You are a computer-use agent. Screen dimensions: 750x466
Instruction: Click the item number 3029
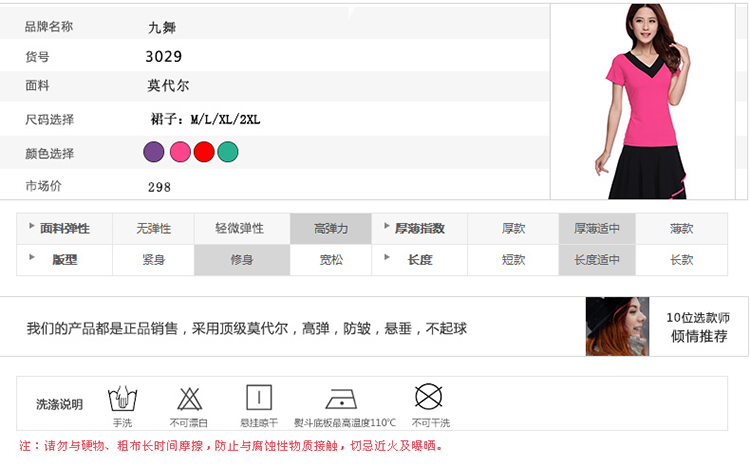pos(164,56)
